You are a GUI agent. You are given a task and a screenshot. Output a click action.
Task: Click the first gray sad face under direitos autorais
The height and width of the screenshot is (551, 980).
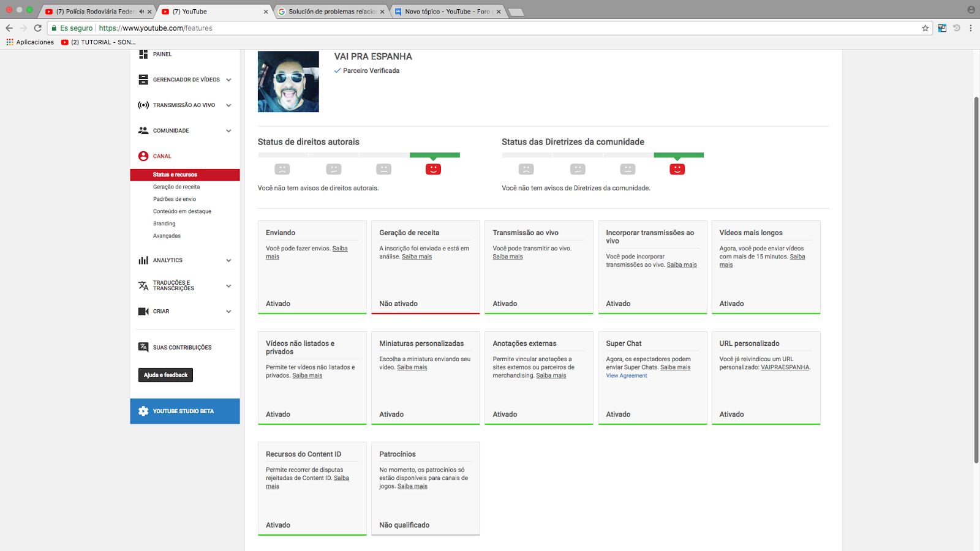pos(282,169)
